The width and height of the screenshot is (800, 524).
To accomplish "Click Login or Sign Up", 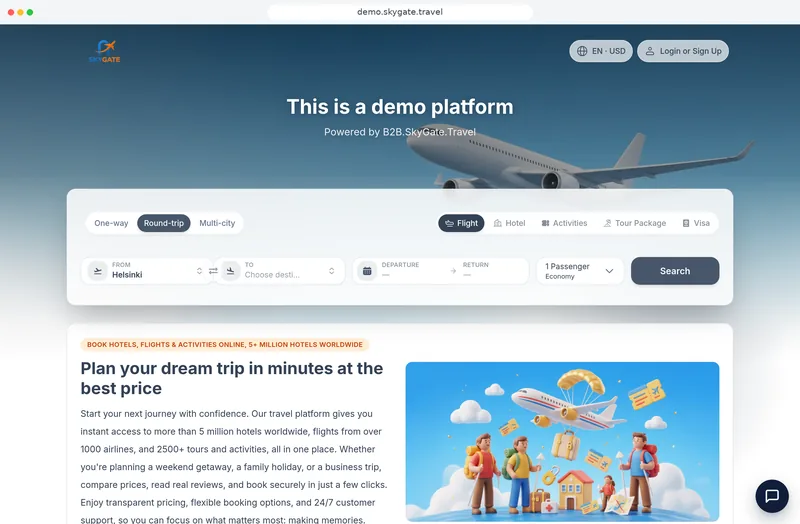I will click(x=683, y=51).
